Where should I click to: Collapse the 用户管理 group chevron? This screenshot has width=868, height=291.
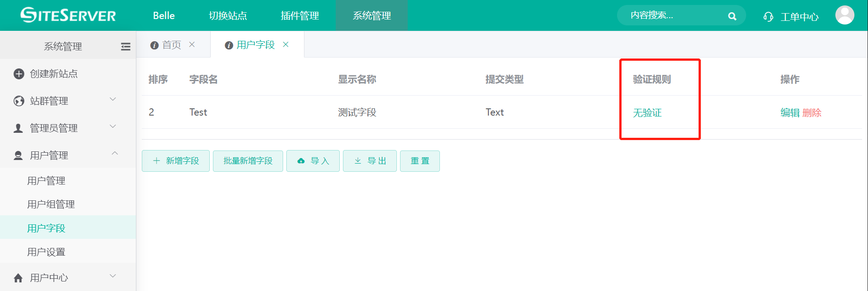pyautogui.click(x=115, y=153)
